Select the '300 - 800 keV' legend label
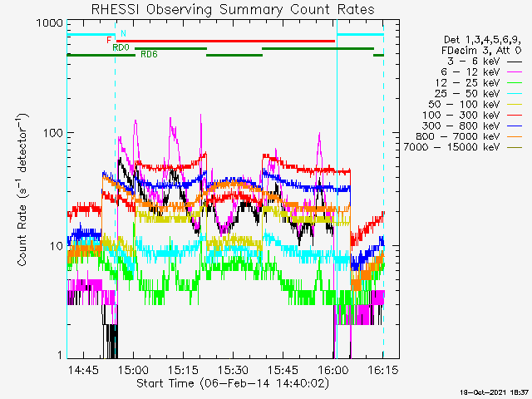 461,126
